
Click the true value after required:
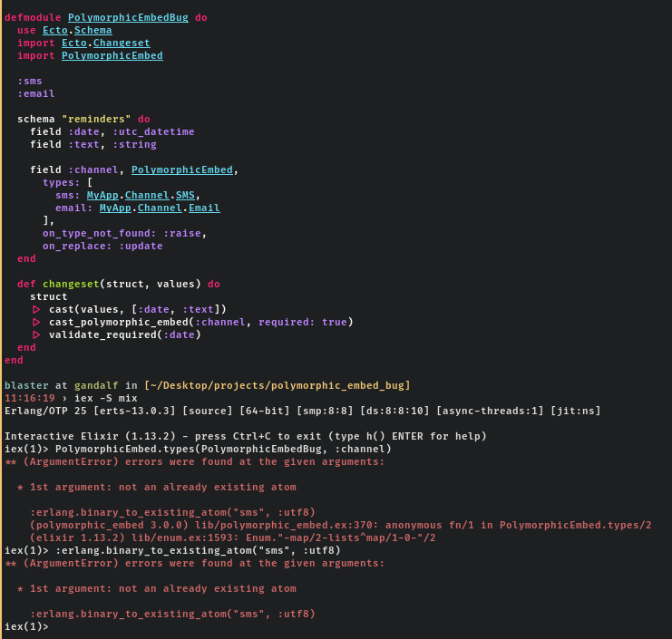pos(335,322)
